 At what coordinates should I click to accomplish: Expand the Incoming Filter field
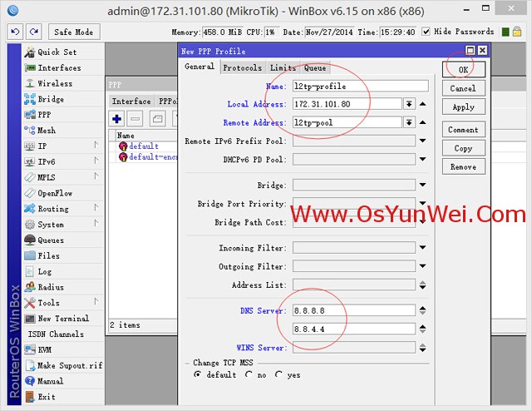tap(423, 247)
